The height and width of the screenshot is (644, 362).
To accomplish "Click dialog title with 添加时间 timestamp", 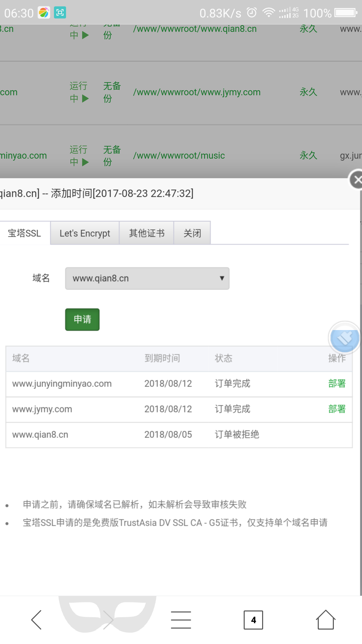I will point(97,194).
